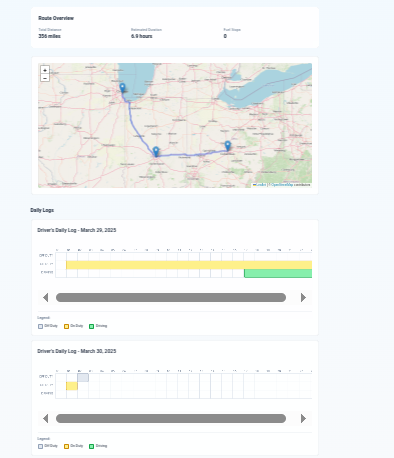The height and width of the screenshot is (458, 394).
Task: Click yellow On Duty bar in March 29 log
Action: click(189, 265)
